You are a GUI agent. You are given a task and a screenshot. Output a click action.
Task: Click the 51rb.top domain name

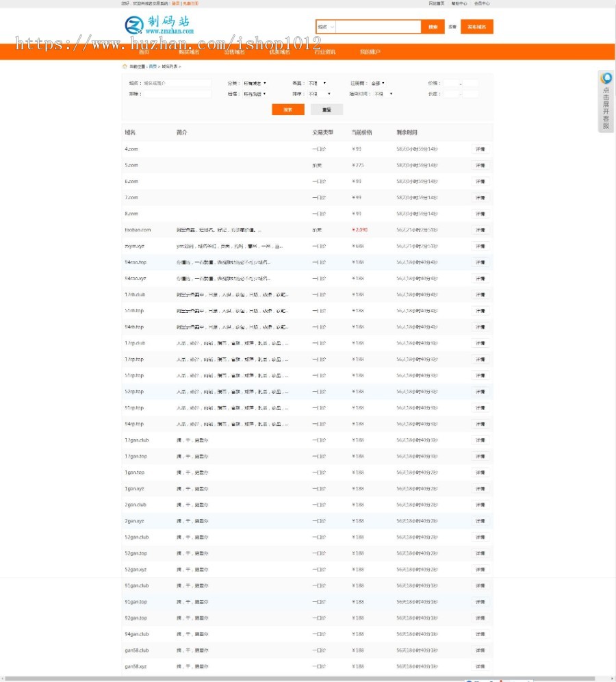[134, 311]
